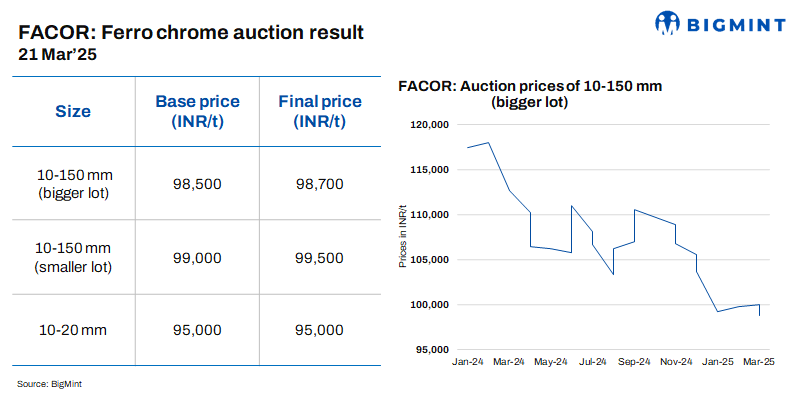The image size is (804, 401).
Task: Click the chart title 'Auction prices of 10-150 mm'
Action: 530,87
